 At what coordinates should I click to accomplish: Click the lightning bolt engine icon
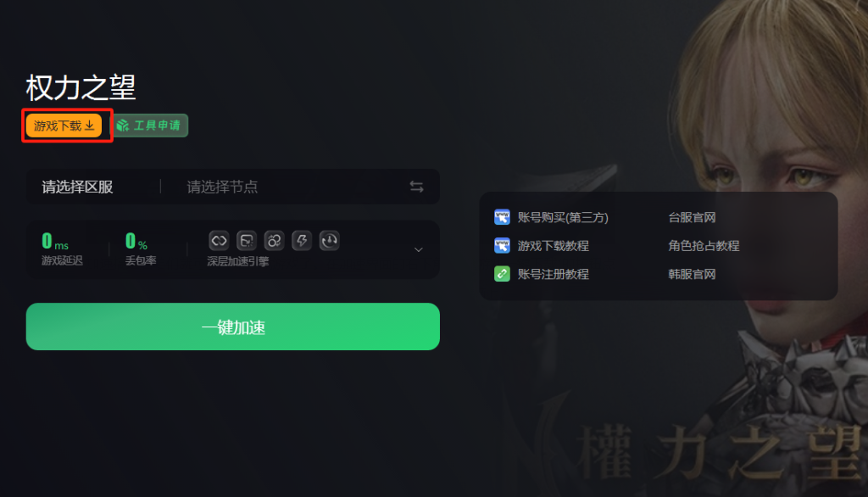click(x=302, y=241)
